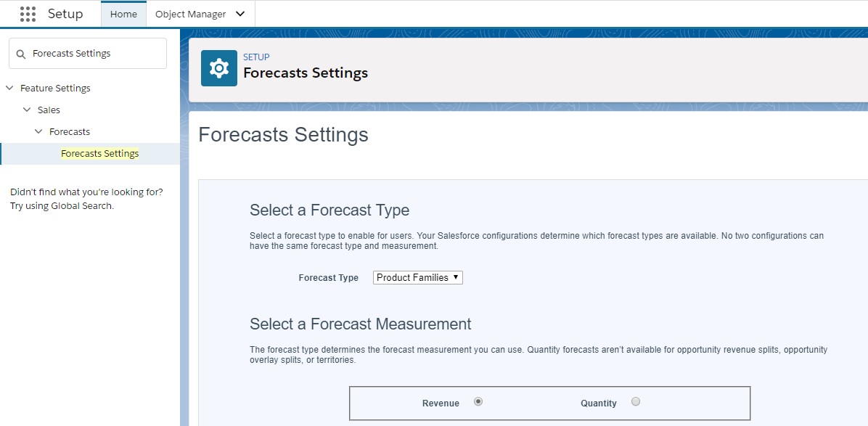Image resolution: width=868 pixels, height=426 pixels.
Task: Collapse the Feature Settings tree node
Action: pyautogui.click(x=9, y=87)
